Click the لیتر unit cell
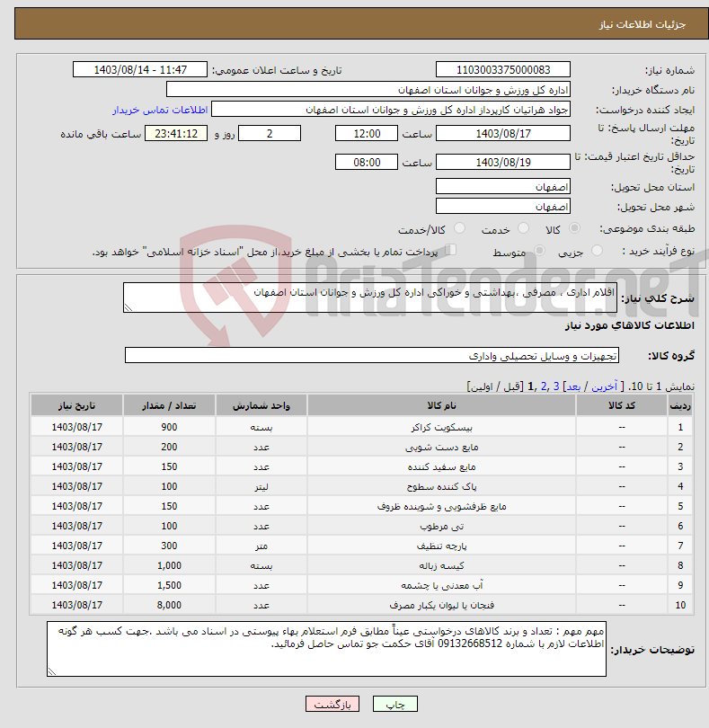 tap(261, 486)
